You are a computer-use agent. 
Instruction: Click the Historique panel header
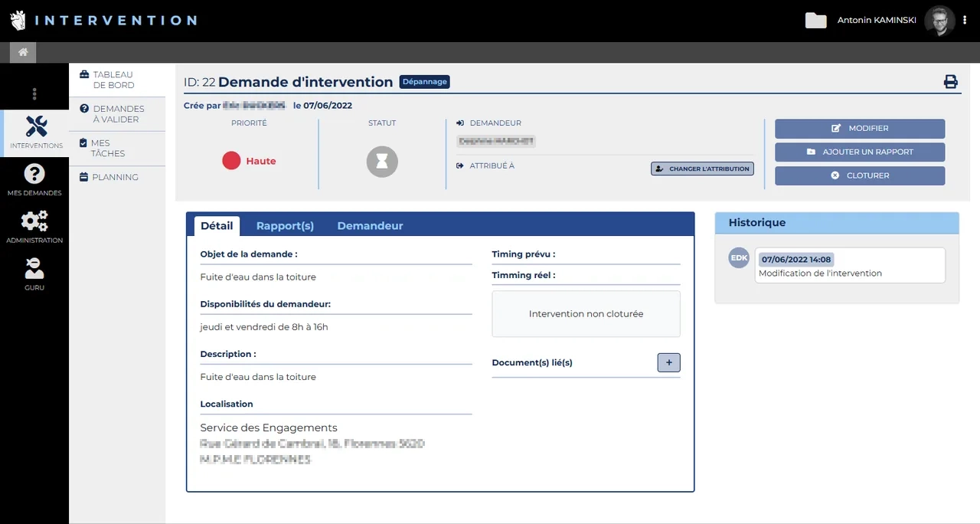pos(837,223)
